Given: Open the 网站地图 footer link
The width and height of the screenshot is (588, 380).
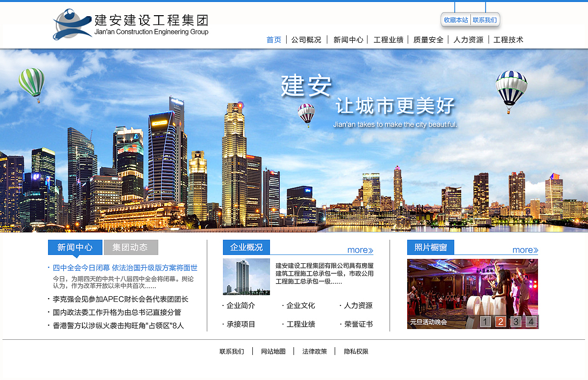Looking at the screenshot, I should pyautogui.click(x=274, y=351).
